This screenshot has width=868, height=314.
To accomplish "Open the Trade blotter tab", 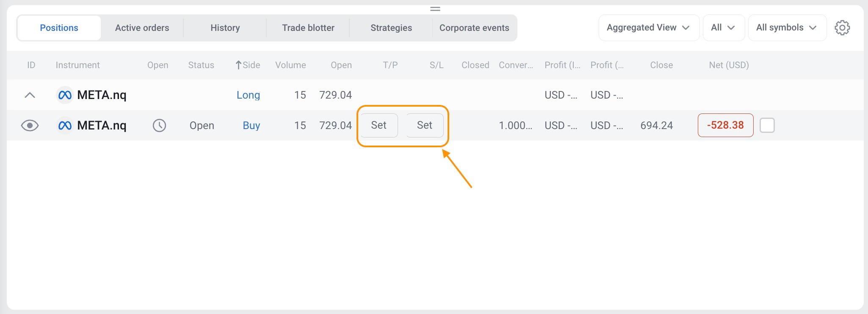I will (308, 28).
